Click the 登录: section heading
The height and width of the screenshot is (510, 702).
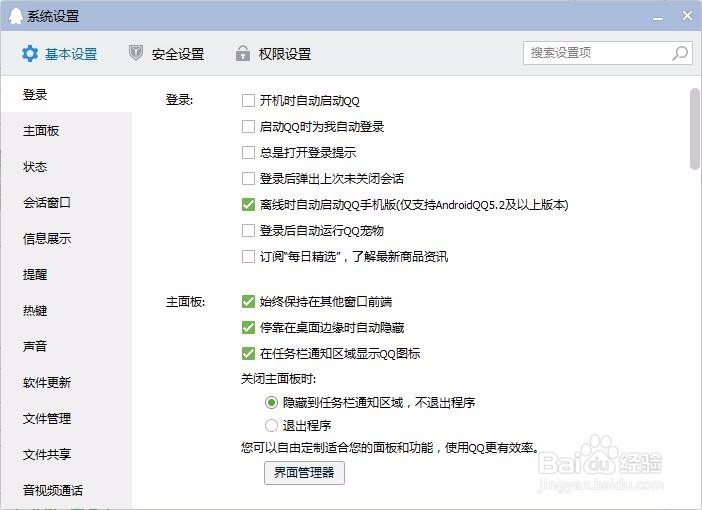[180, 99]
